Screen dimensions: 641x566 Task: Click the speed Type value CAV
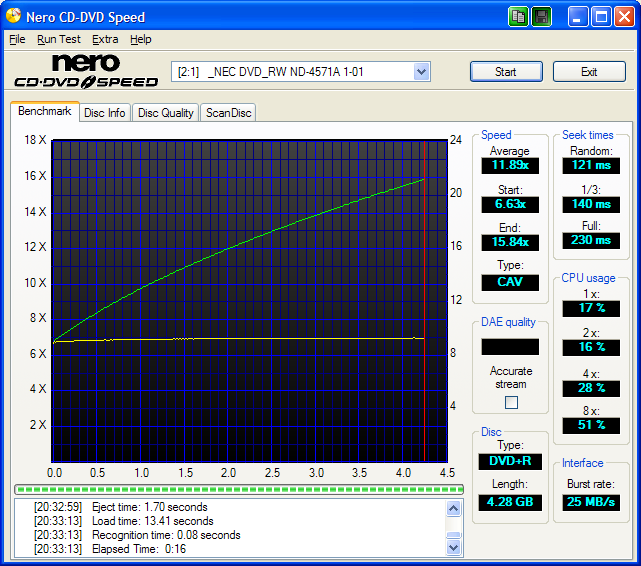coord(510,282)
